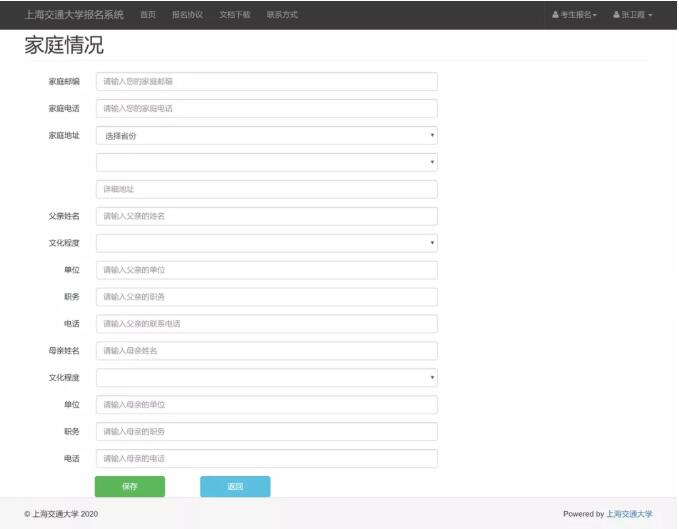Select the 详细地址 address field
Viewport: 679px width, 529px height.
(266, 189)
